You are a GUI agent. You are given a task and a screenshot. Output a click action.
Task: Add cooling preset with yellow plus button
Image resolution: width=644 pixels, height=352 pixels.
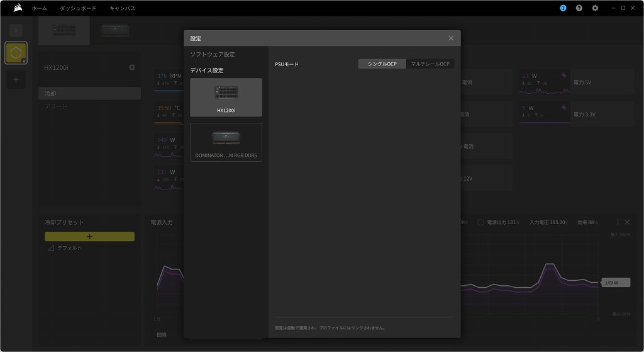tap(89, 236)
